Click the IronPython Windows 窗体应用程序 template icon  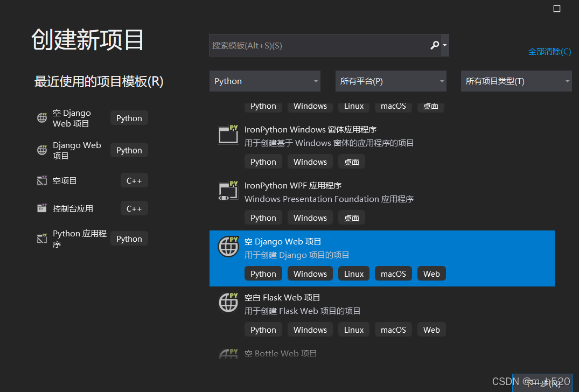228,135
